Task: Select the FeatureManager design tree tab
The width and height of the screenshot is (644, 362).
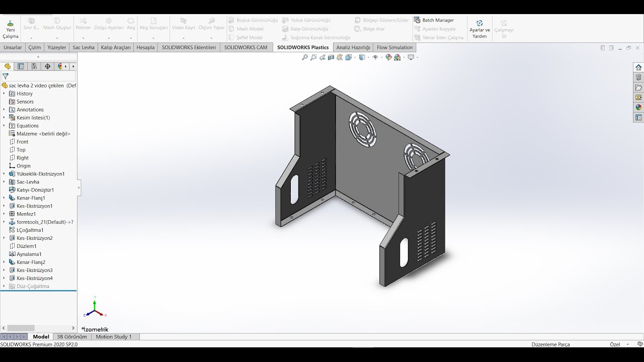Action: point(7,66)
